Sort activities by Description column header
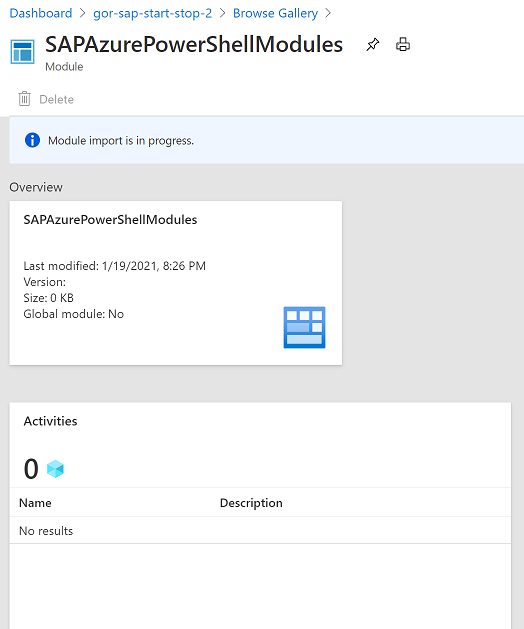 tap(251, 503)
